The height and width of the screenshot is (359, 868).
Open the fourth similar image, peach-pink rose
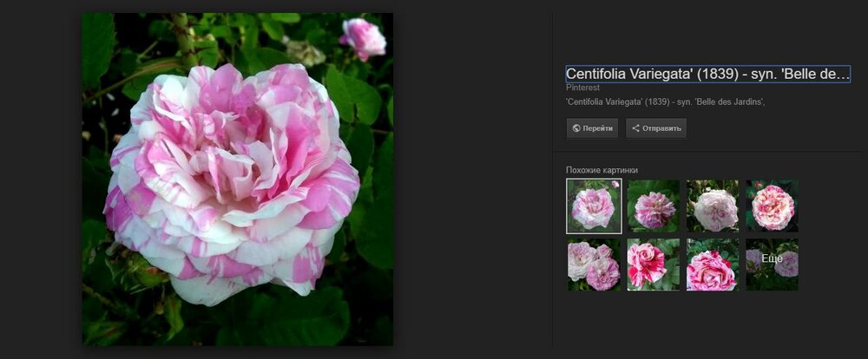coord(772,206)
